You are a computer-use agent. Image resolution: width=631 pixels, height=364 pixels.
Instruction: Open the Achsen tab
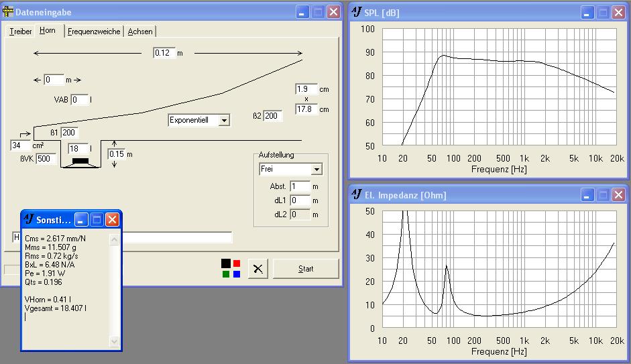pyautogui.click(x=140, y=32)
